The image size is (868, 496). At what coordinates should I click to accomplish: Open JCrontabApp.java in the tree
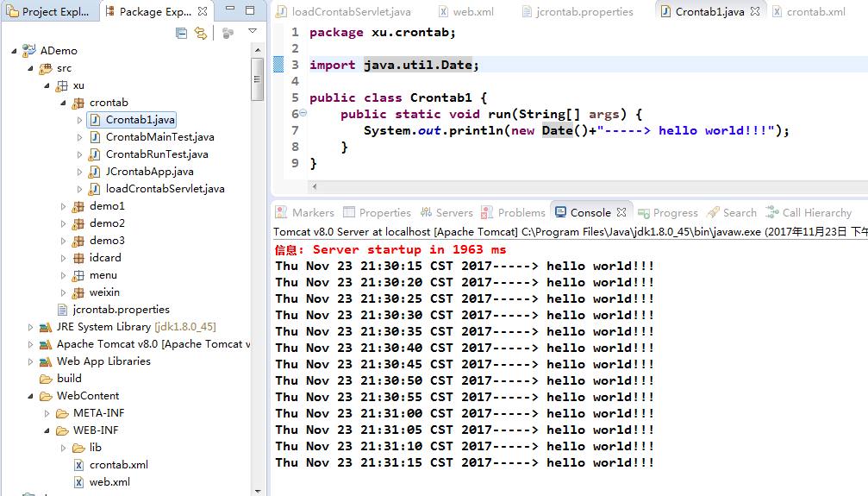tap(149, 172)
